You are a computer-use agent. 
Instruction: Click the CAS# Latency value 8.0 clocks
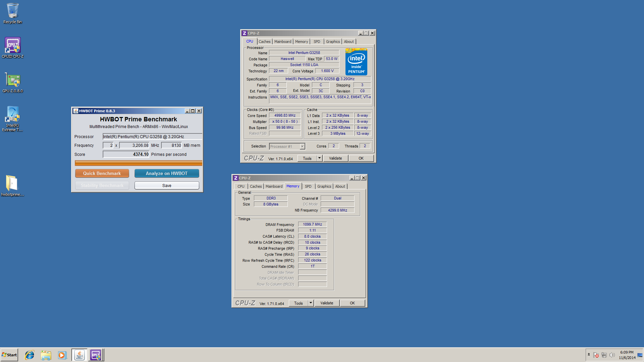click(x=312, y=236)
